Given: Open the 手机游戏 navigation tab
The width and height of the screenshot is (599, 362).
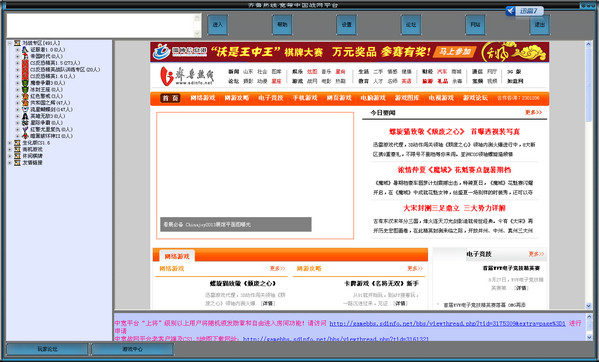Looking at the screenshot, I should (x=305, y=98).
